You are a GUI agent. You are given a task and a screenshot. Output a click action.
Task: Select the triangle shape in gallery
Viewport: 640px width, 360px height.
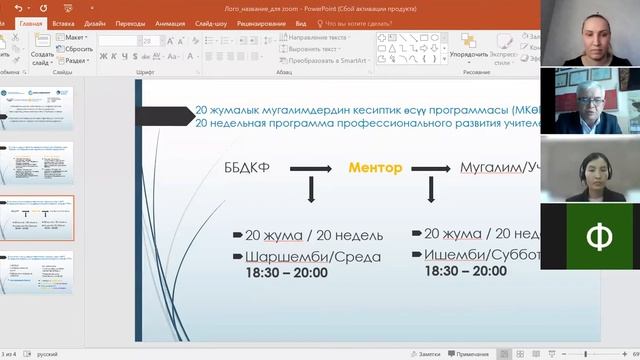(392, 48)
